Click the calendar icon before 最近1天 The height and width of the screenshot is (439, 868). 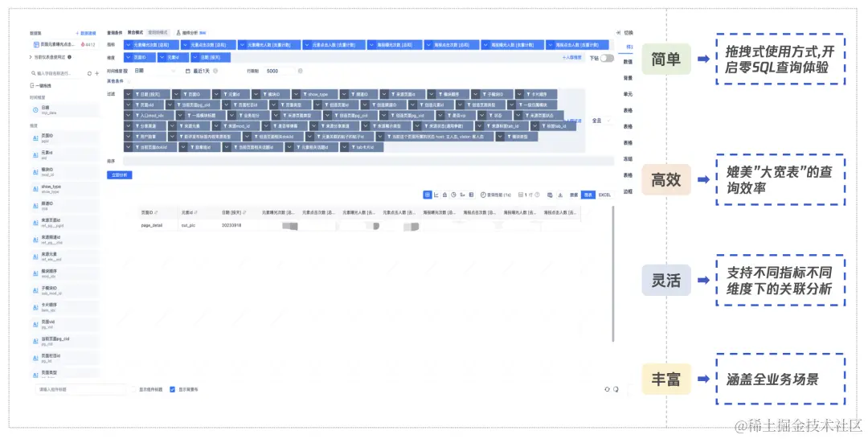[x=187, y=71]
